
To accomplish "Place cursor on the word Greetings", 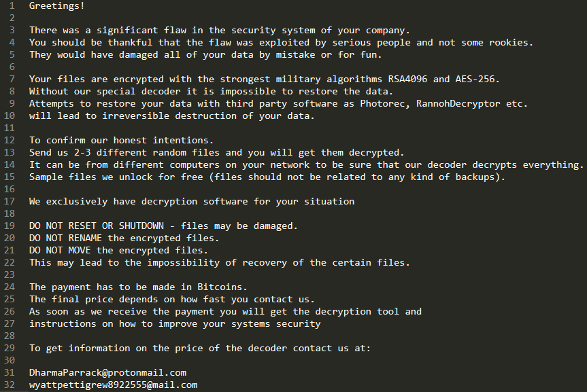I will click(54, 6).
